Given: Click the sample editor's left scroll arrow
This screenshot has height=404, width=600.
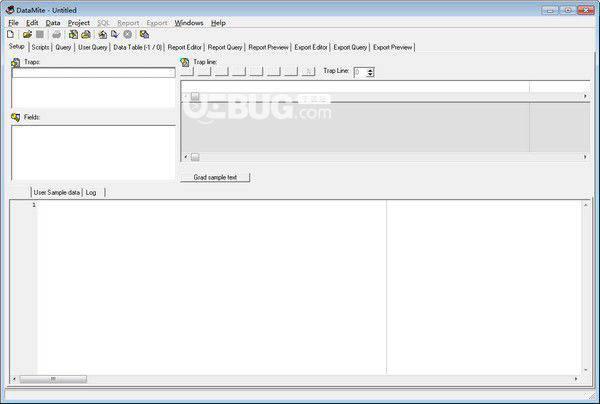Looking at the screenshot, I should (14, 379).
